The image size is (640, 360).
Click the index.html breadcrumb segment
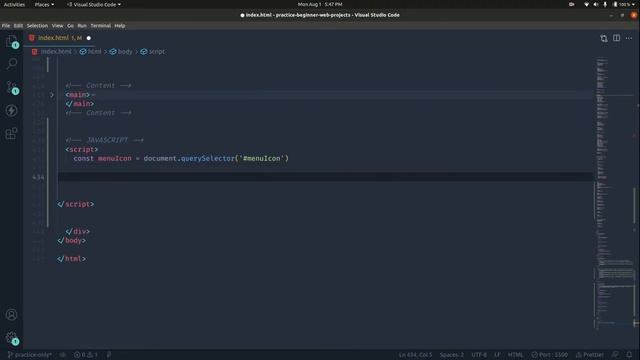[x=52, y=52]
